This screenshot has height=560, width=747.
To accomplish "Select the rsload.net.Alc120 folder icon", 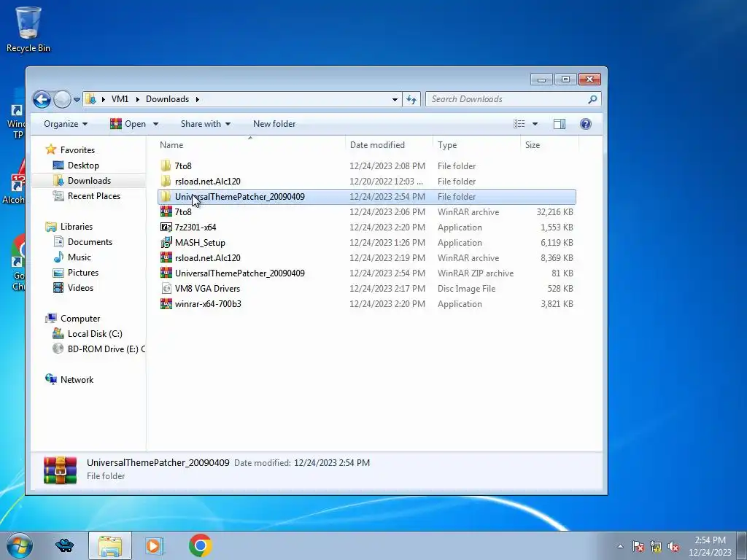I will tap(166, 181).
